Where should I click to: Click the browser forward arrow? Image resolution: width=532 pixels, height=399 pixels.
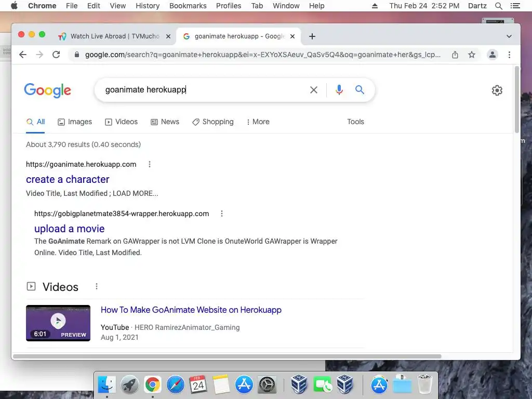tap(39, 55)
